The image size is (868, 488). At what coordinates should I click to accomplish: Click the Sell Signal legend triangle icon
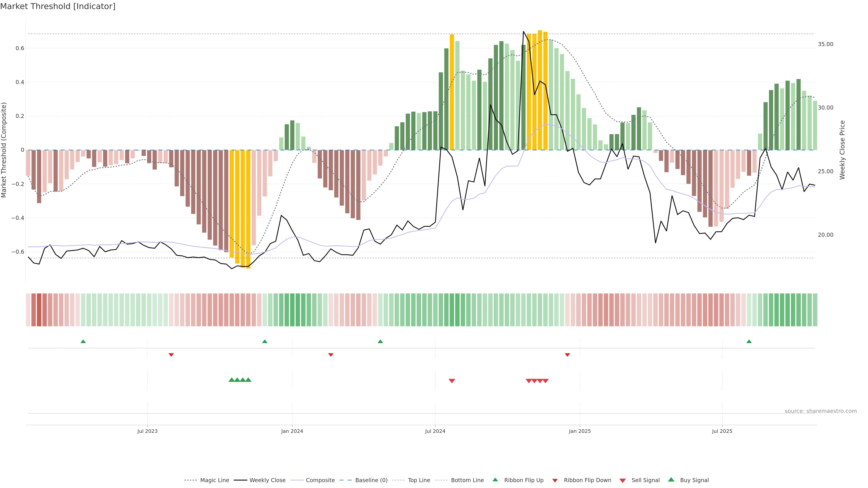[622, 481]
